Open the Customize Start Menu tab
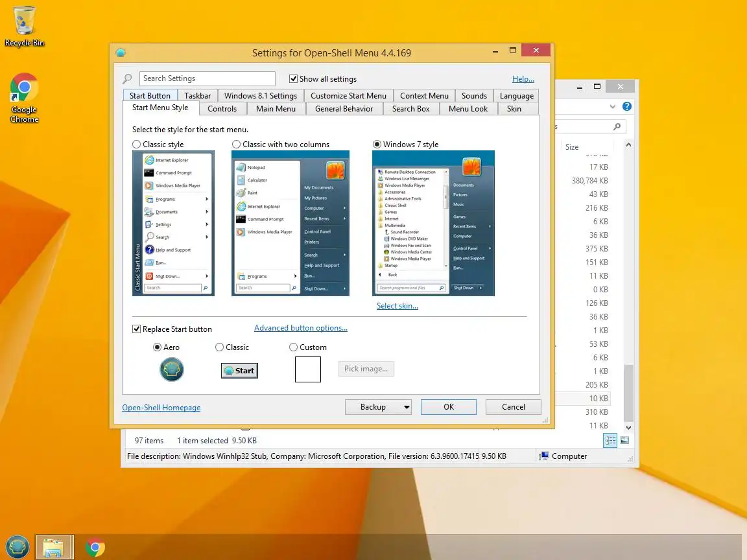Screen dimensions: 747x560 pyautogui.click(x=349, y=96)
